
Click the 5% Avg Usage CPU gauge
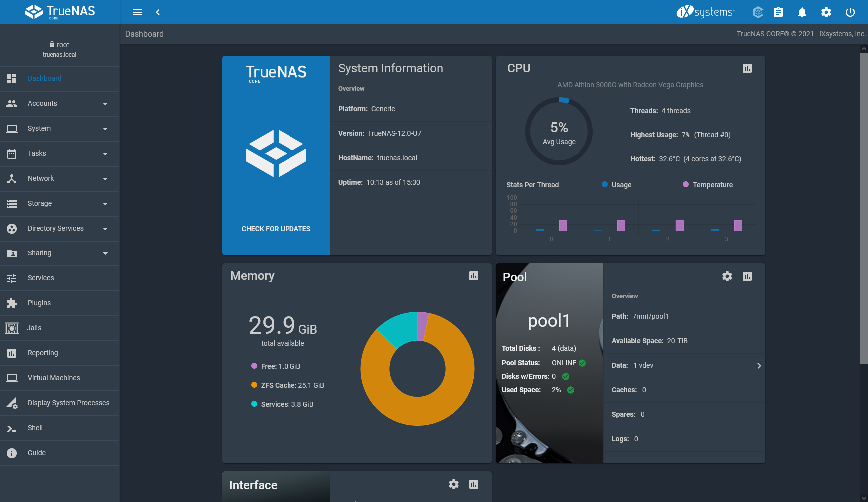559,131
